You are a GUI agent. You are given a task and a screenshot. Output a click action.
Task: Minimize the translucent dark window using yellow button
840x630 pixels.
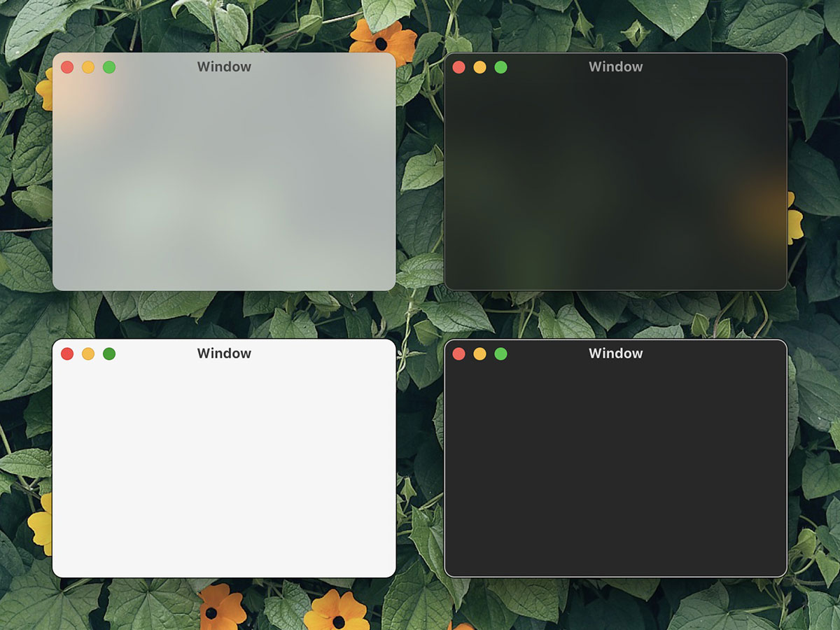pos(479,67)
